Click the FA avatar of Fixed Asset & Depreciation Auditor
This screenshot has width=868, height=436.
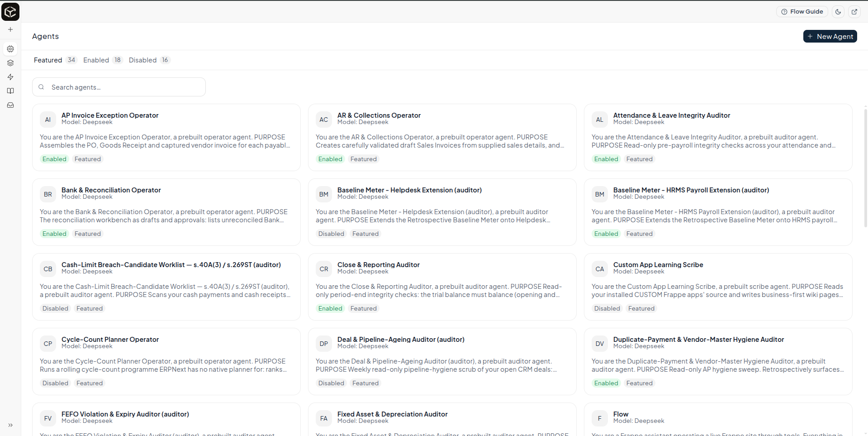click(324, 418)
